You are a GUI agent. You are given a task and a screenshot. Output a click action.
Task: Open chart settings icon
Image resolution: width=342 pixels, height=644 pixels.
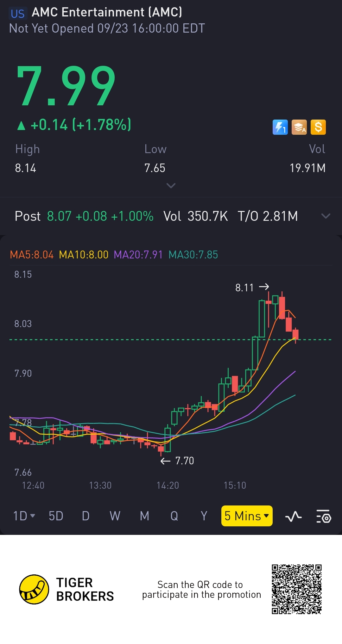(324, 517)
